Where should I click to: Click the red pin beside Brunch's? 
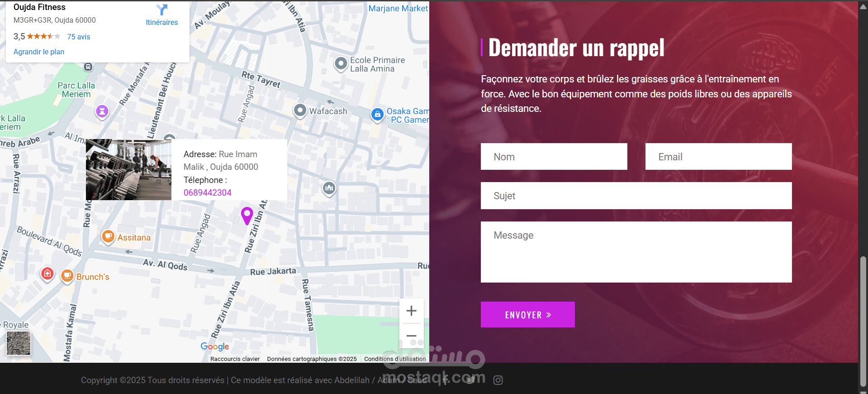pyautogui.click(x=47, y=274)
